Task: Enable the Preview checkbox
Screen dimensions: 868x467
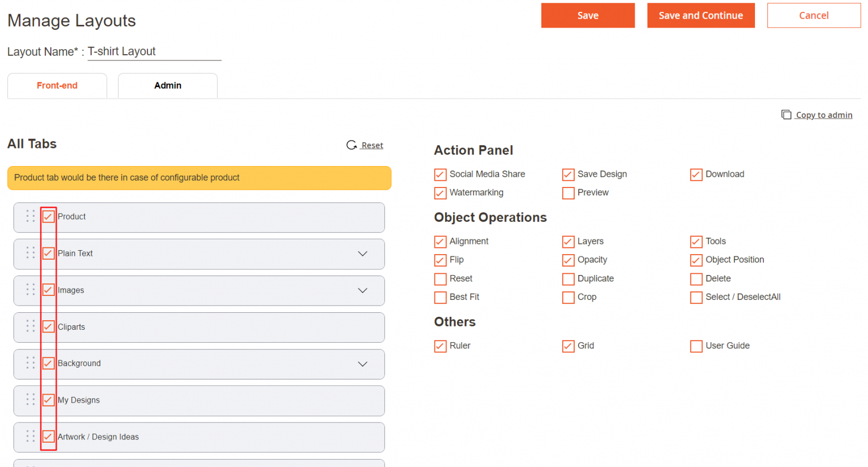Action: (x=568, y=193)
